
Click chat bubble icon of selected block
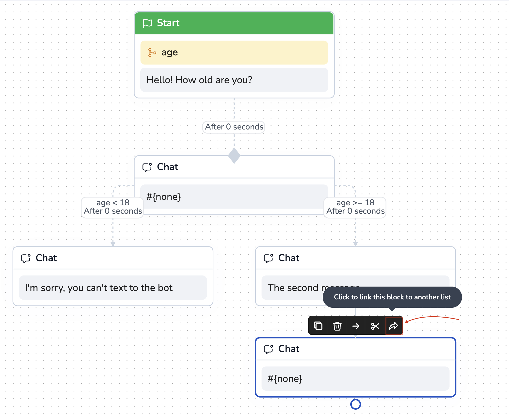[x=268, y=349]
